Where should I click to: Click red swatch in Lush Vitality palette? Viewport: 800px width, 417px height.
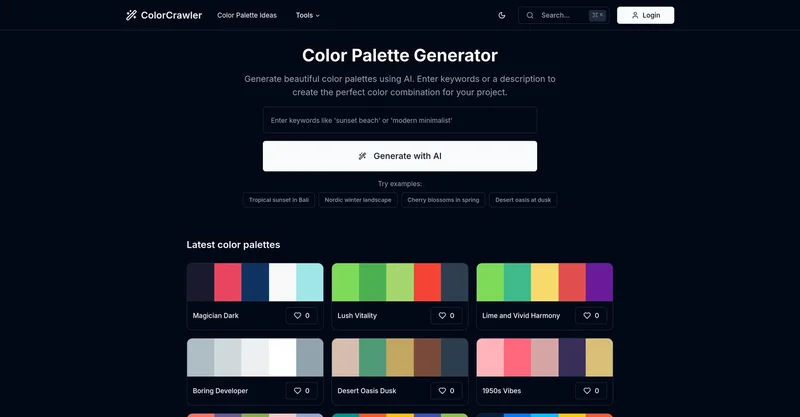[427, 282]
